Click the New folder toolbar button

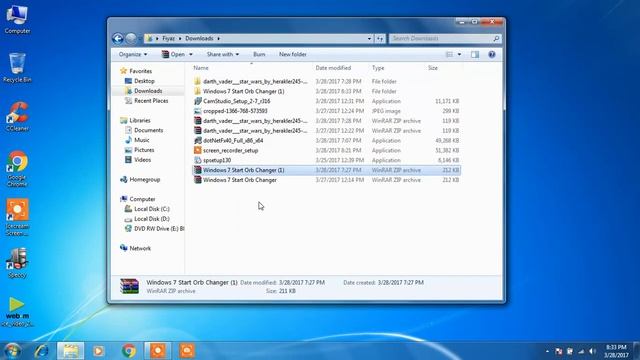click(293, 54)
